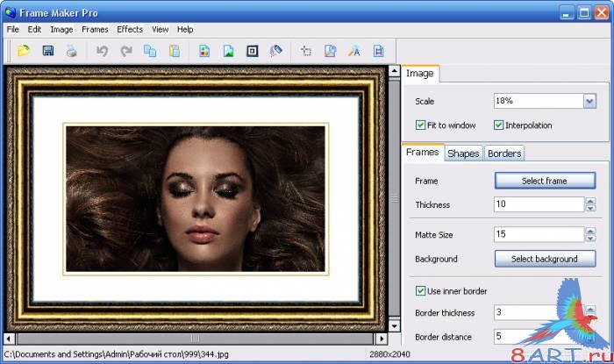The width and height of the screenshot is (614, 364).
Task: Click the undo arrow icon
Action: click(103, 51)
